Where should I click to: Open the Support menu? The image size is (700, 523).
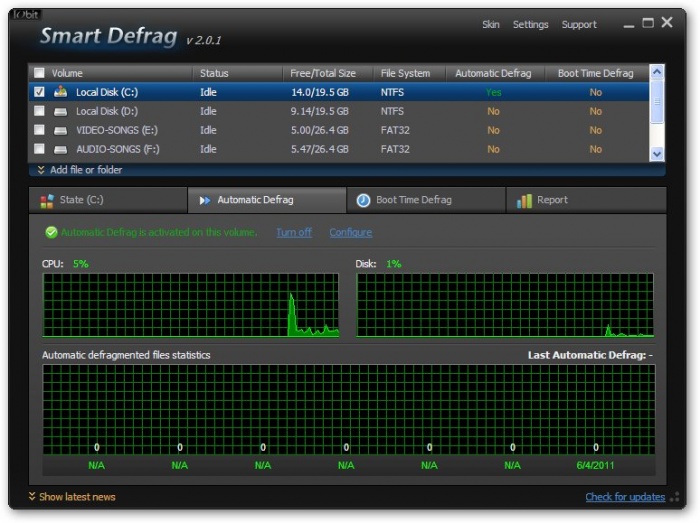click(579, 25)
